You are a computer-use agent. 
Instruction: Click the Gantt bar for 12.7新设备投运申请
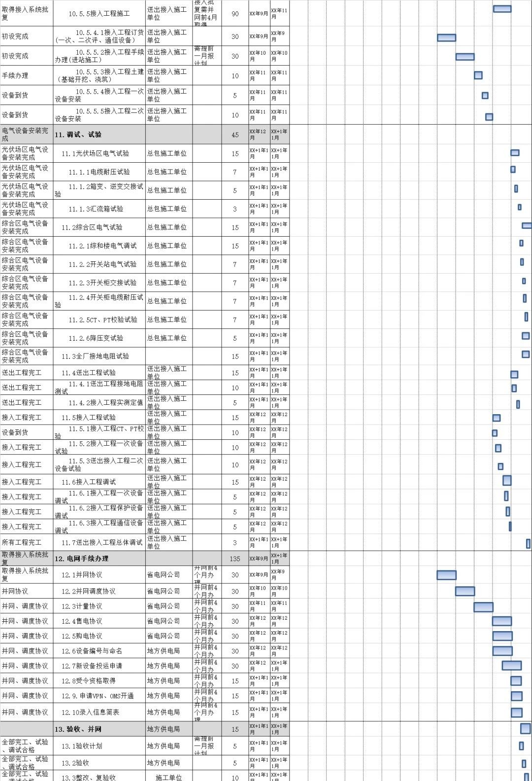(511, 666)
